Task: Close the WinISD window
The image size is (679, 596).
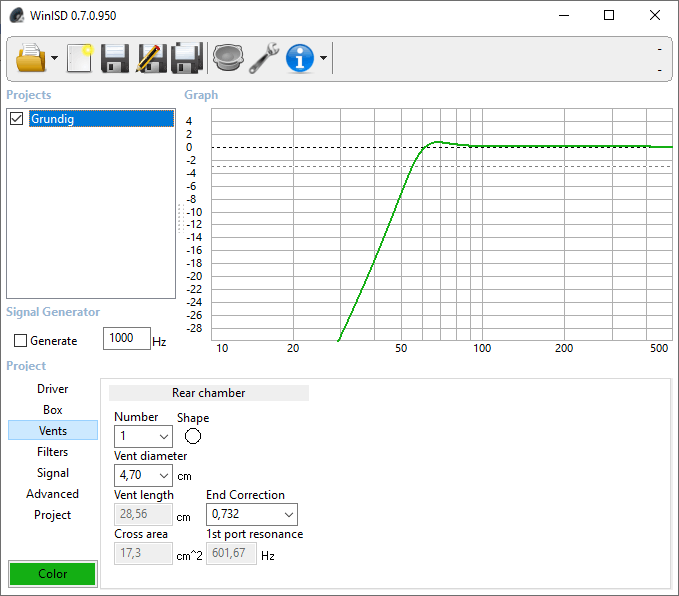Action: click(655, 16)
